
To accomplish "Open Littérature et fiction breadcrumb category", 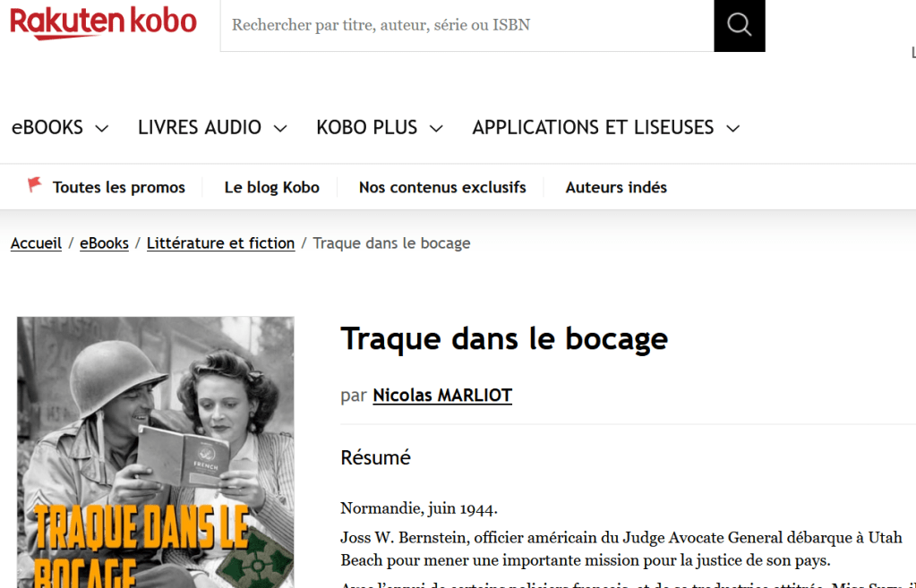I will click(x=220, y=243).
